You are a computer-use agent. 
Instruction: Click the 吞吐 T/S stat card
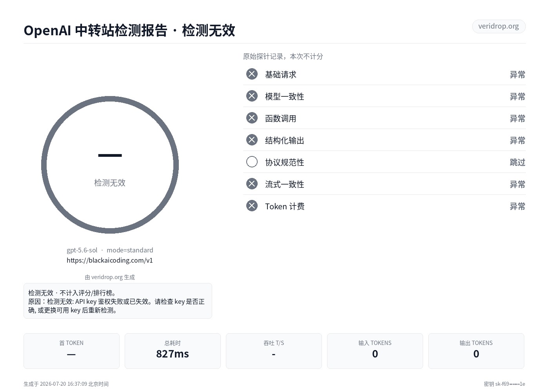pos(274,351)
